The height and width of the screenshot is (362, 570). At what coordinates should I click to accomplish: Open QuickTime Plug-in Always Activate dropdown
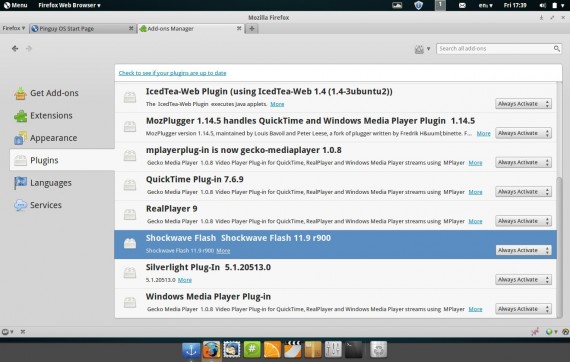tap(523, 192)
